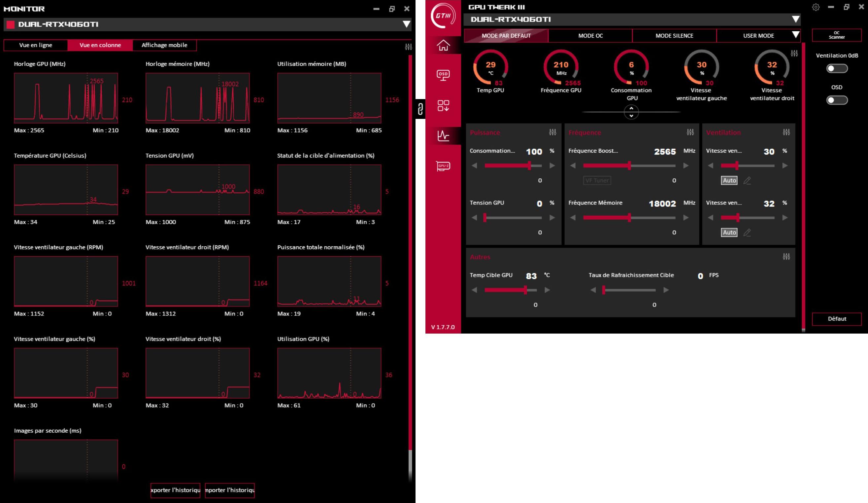Image resolution: width=868 pixels, height=503 pixels.
Task: Decrease Taux de Rafraichissement Cible left arrow
Action: coord(593,290)
